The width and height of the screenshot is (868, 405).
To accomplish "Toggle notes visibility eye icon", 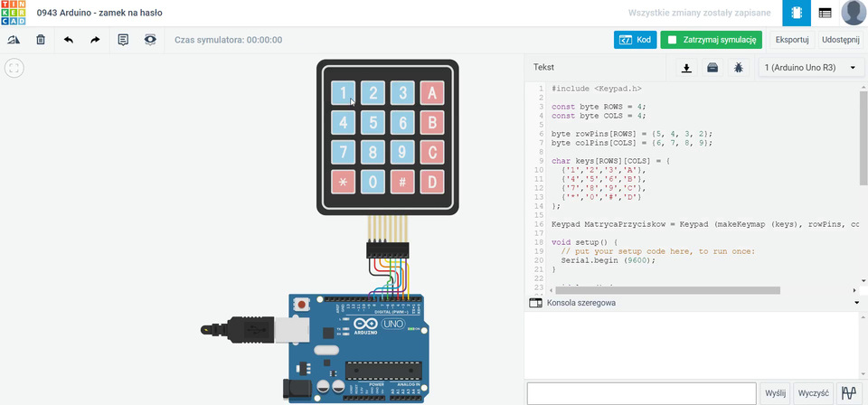I will pyautogui.click(x=150, y=40).
